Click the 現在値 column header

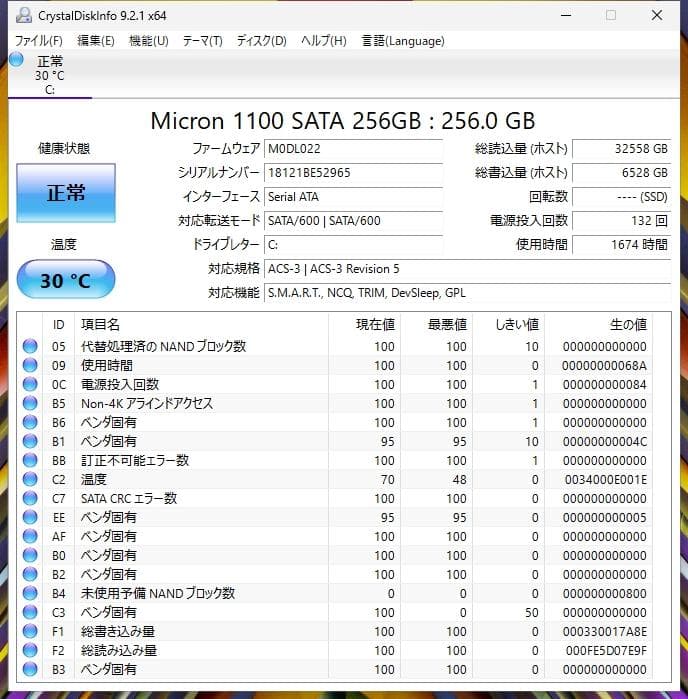tap(375, 325)
